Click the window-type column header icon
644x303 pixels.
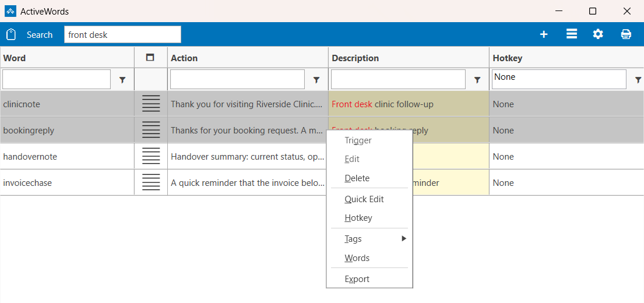(x=150, y=58)
